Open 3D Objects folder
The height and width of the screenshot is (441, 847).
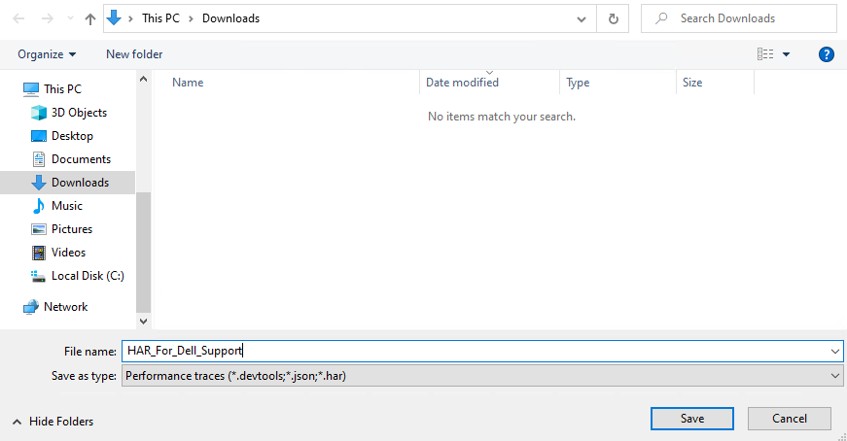(x=79, y=112)
